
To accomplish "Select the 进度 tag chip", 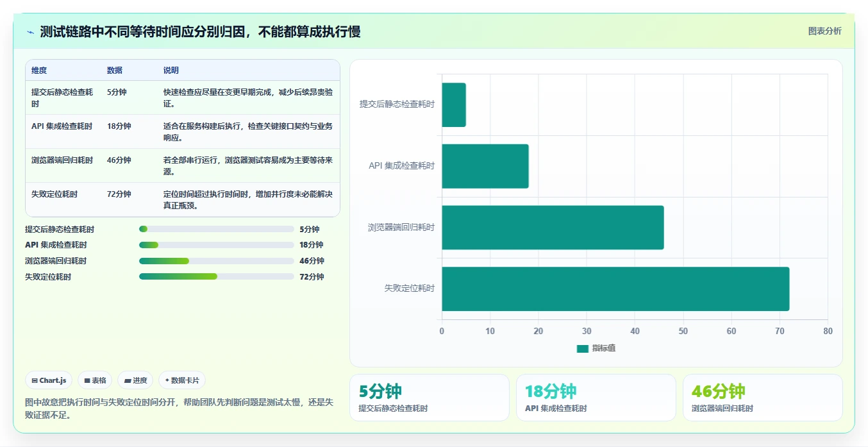I will [x=135, y=380].
